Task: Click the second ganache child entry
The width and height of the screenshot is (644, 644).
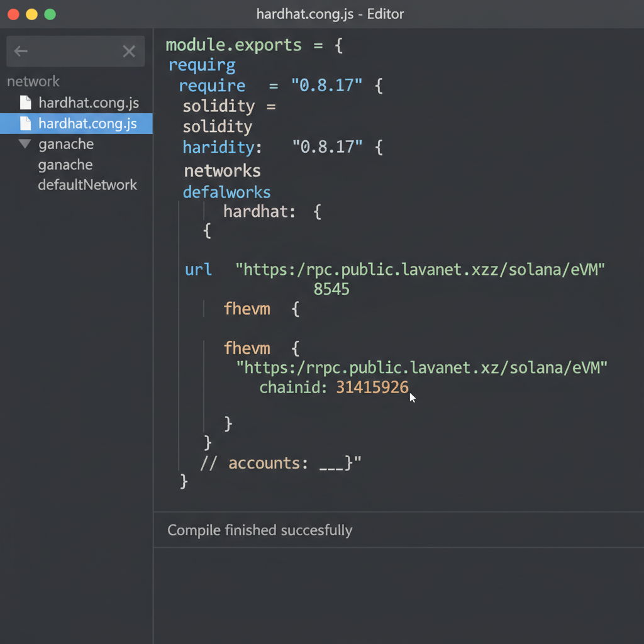Action: coord(65,164)
